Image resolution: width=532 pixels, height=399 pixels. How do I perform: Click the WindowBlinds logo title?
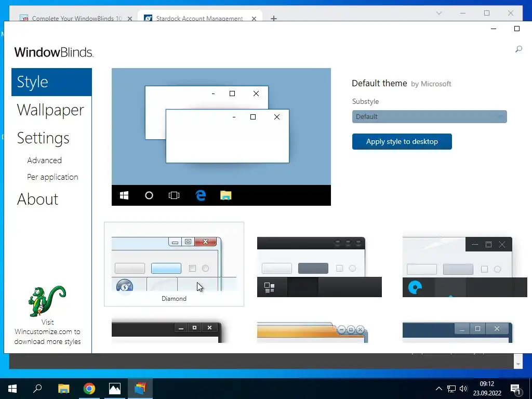[54, 52]
